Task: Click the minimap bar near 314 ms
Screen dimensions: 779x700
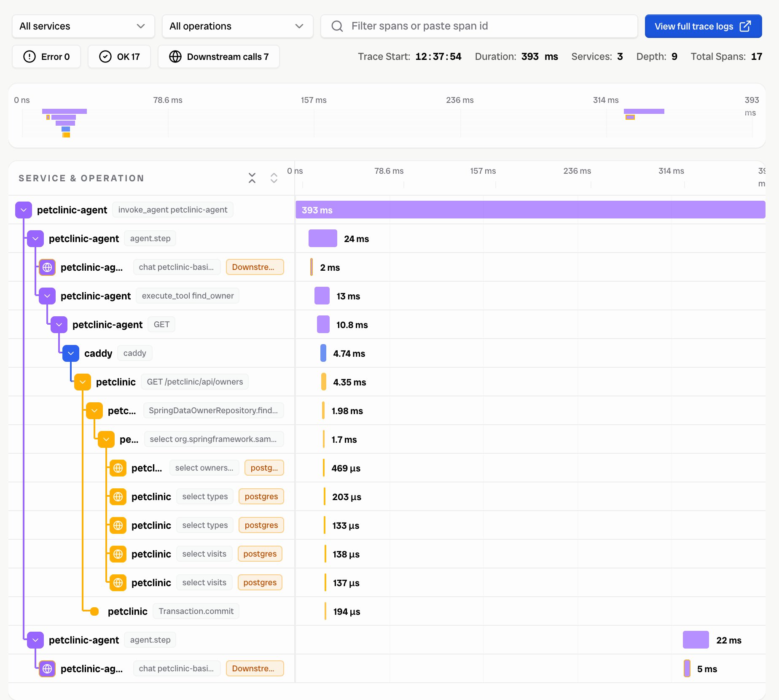Action: [x=644, y=111]
